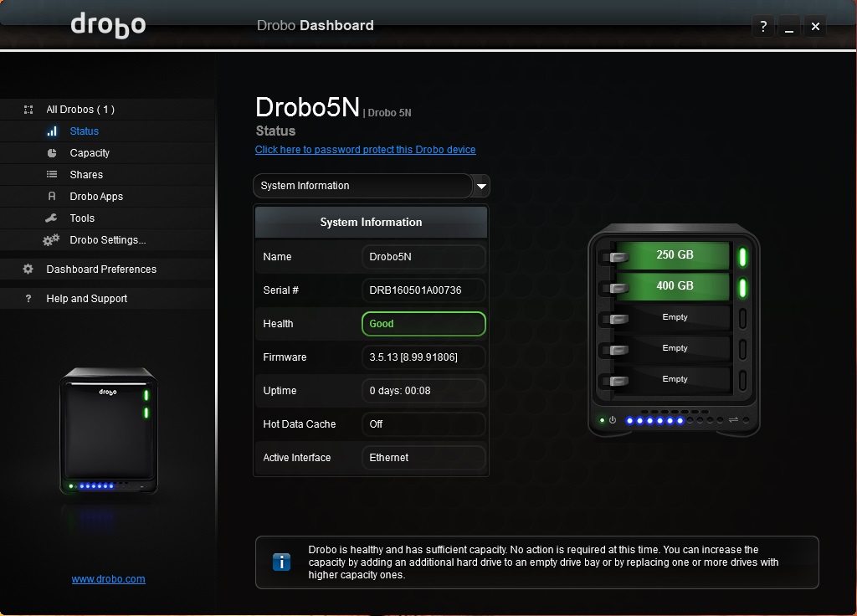Click the Active Interface value Ethernet

(x=423, y=458)
